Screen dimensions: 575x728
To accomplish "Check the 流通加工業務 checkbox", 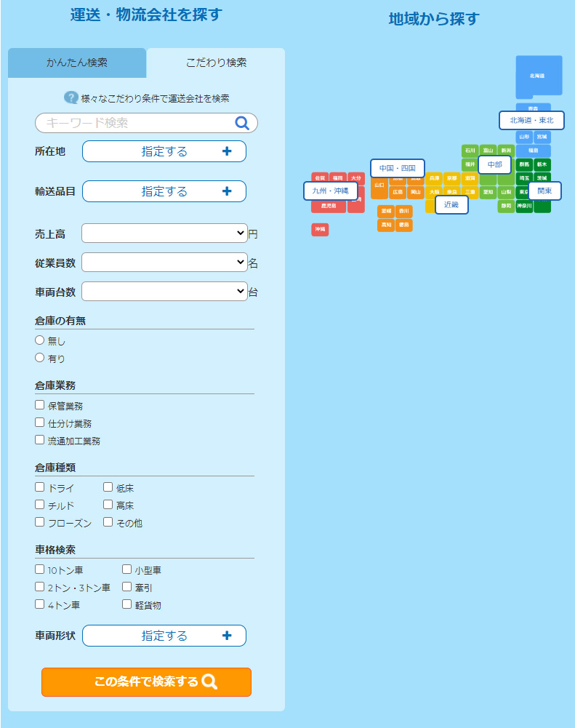I will [39, 440].
